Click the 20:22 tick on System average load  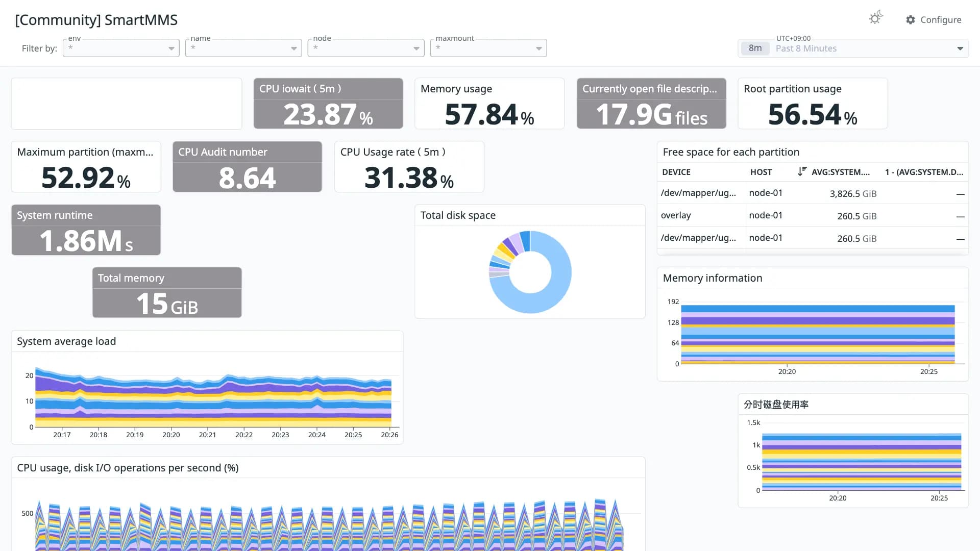click(x=244, y=435)
